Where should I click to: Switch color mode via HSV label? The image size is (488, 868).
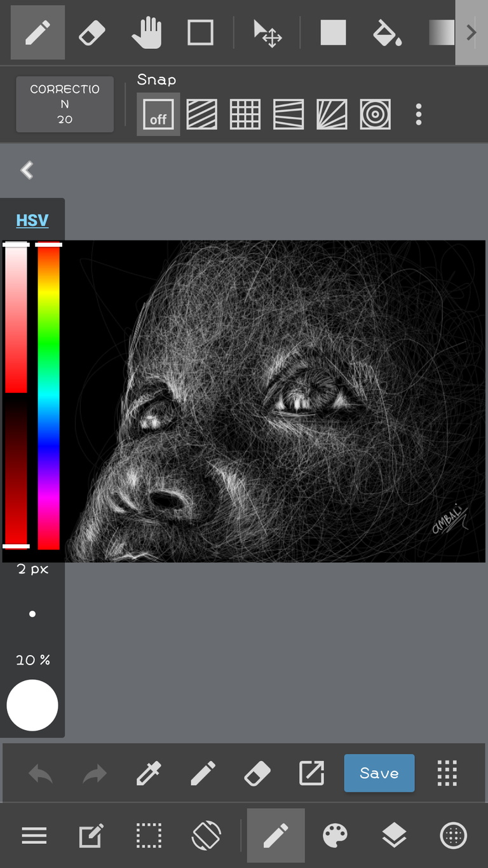coord(32,220)
